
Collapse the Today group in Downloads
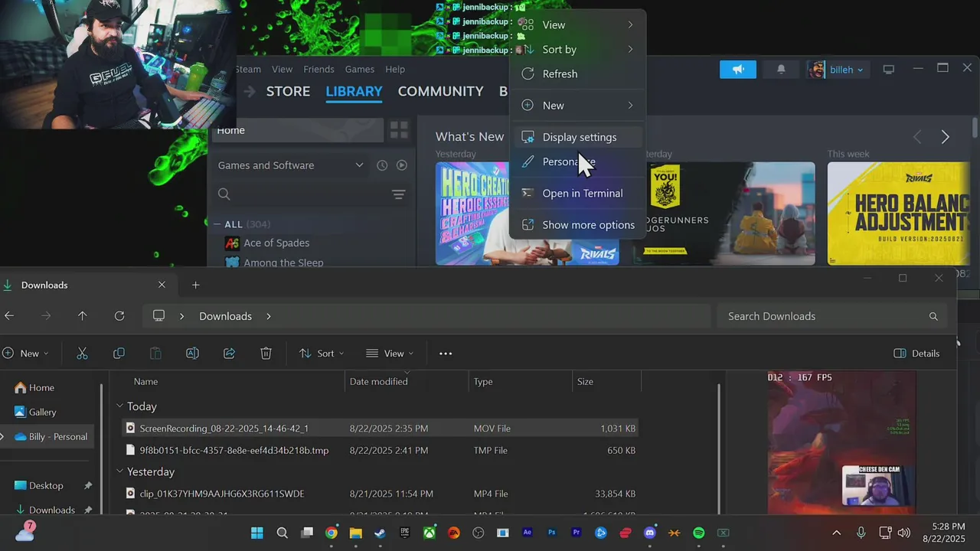tap(119, 406)
